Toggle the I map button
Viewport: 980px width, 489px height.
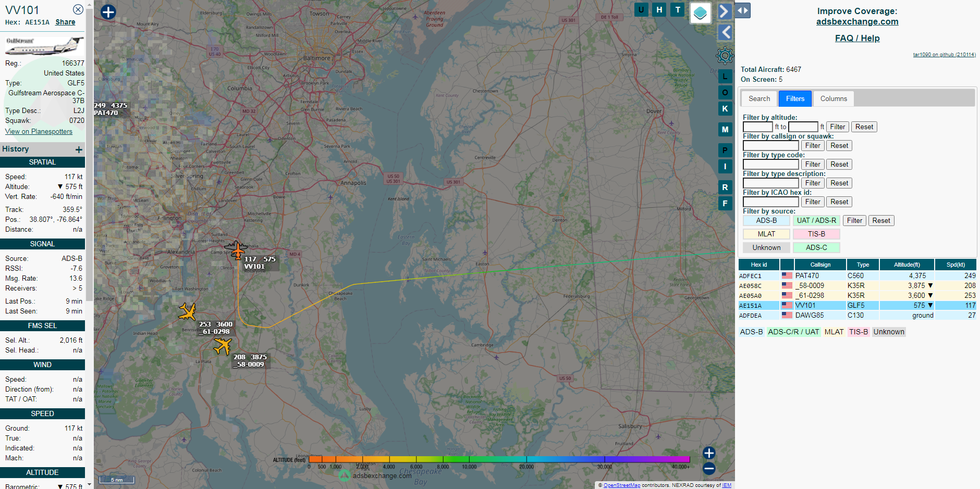coord(725,167)
